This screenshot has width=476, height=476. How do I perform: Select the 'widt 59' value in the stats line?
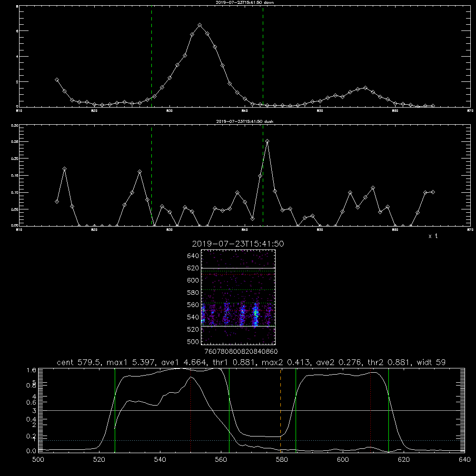click(x=431, y=362)
